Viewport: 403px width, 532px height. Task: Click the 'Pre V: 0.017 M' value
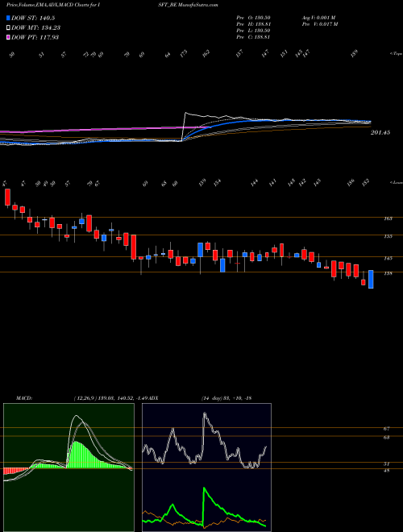pyautogui.click(x=319, y=24)
